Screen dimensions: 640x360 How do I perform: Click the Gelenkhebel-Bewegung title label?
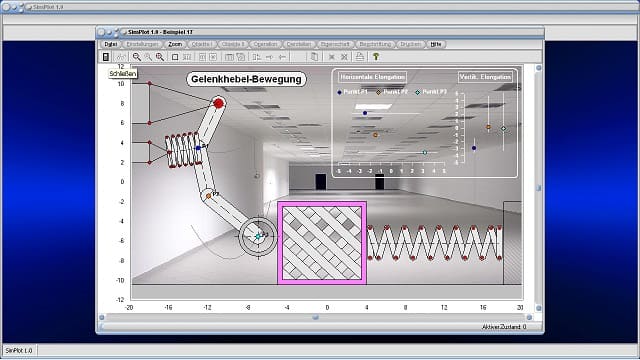[x=246, y=79]
